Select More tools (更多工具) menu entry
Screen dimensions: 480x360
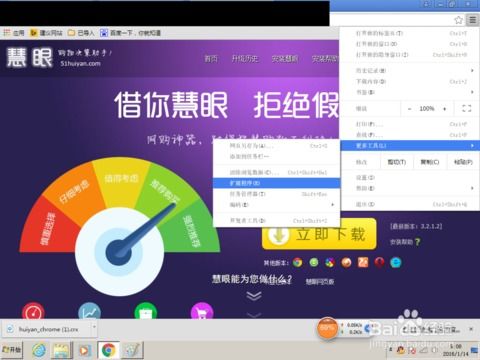410,146
